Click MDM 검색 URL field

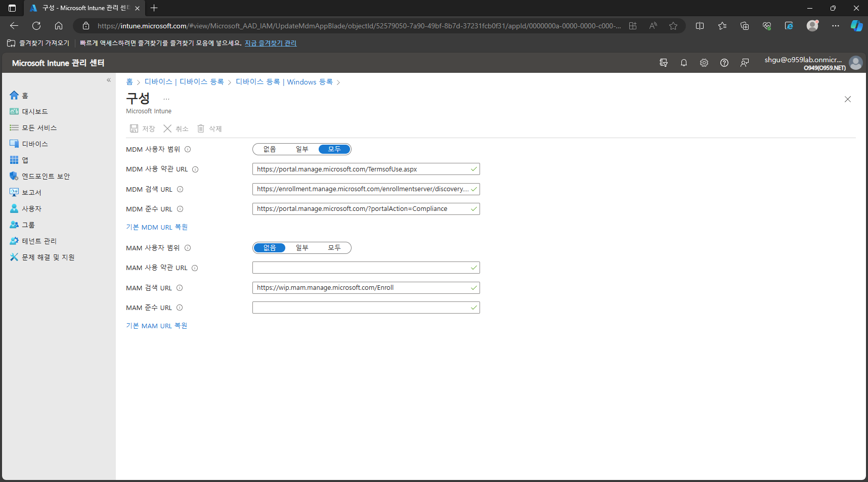point(366,189)
